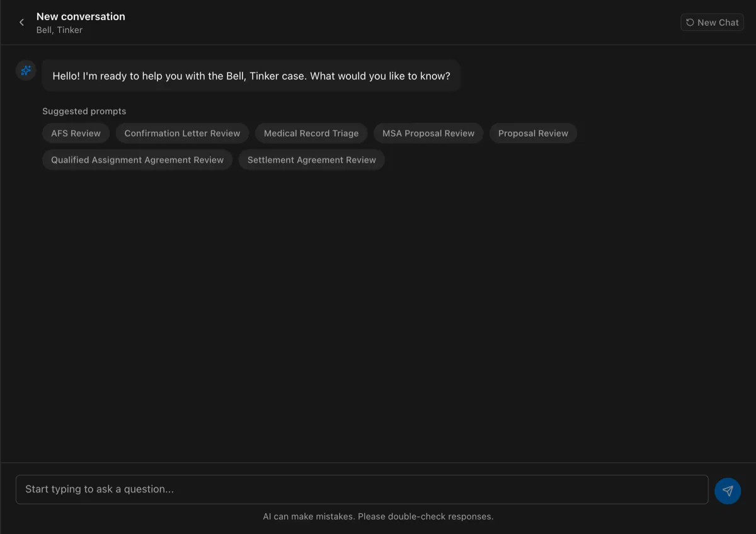Click the 'Bell, Tinker' case subtitle
The height and width of the screenshot is (534, 756).
coord(59,30)
